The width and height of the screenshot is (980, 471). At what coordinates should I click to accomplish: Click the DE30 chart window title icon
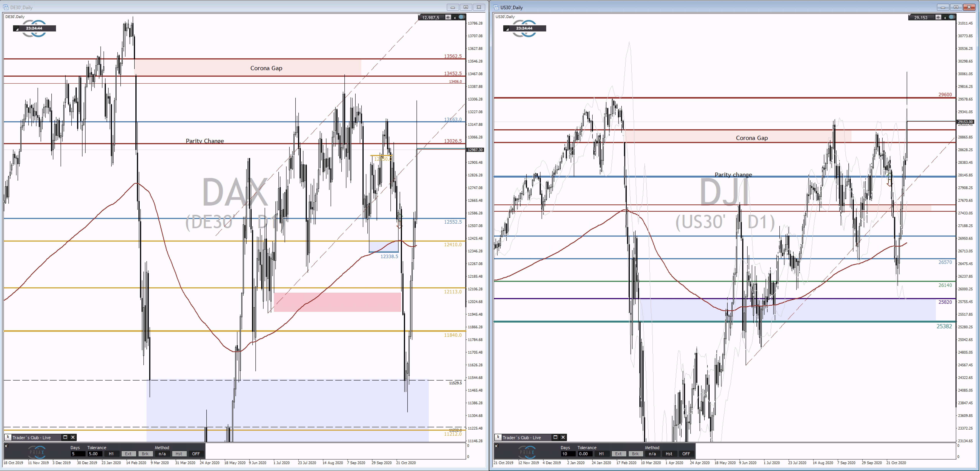[6, 7]
